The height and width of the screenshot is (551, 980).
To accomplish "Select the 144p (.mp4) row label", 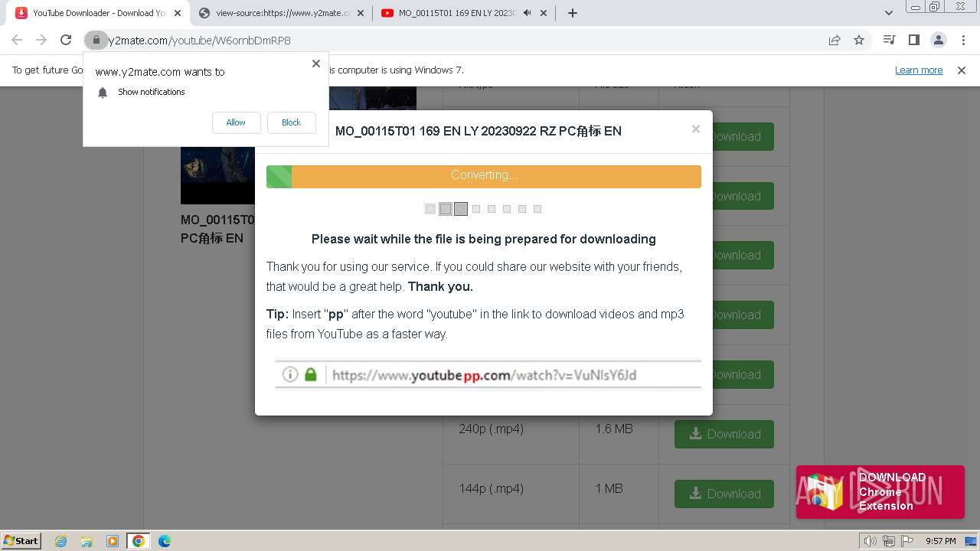I will pyautogui.click(x=492, y=488).
